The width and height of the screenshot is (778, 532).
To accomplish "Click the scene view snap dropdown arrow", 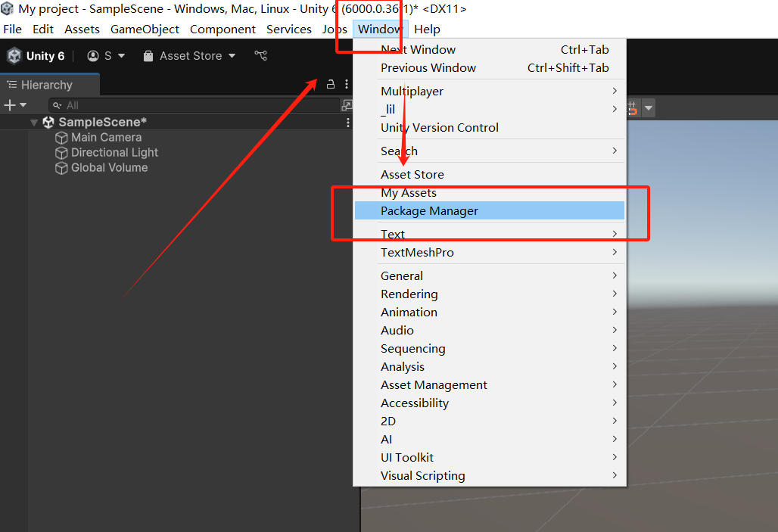I will 649,107.
